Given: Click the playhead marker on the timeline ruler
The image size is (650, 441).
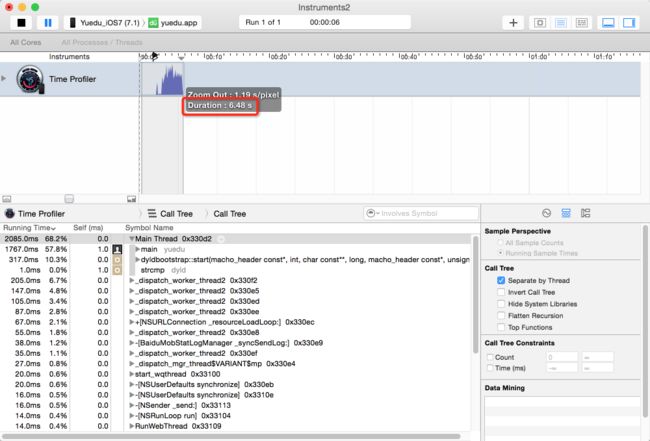Looking at the screenshot, I should [x=154, y=56].
